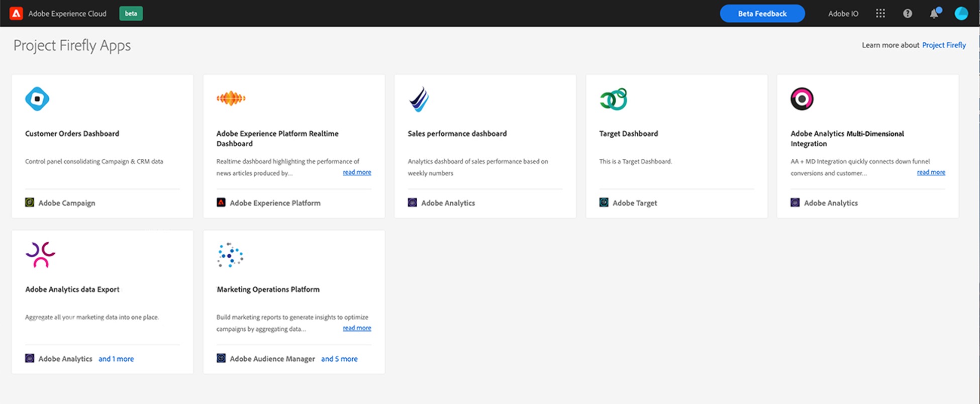The image size is (980, 404).
Task: Click read more on Marketing Operations Platform
Action: tap(357, 328)
